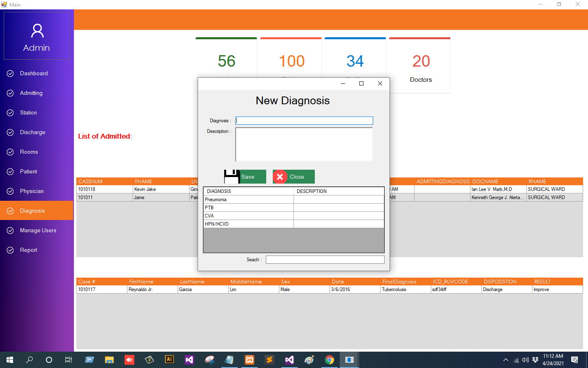Click inside the Description text area
588x368 pixels.
coord(304,144)
